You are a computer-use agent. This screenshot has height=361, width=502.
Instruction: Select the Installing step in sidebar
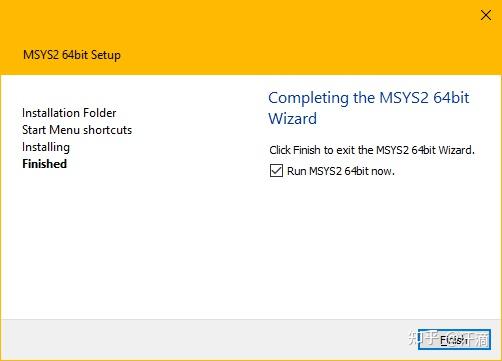click(x=46, y=147)
